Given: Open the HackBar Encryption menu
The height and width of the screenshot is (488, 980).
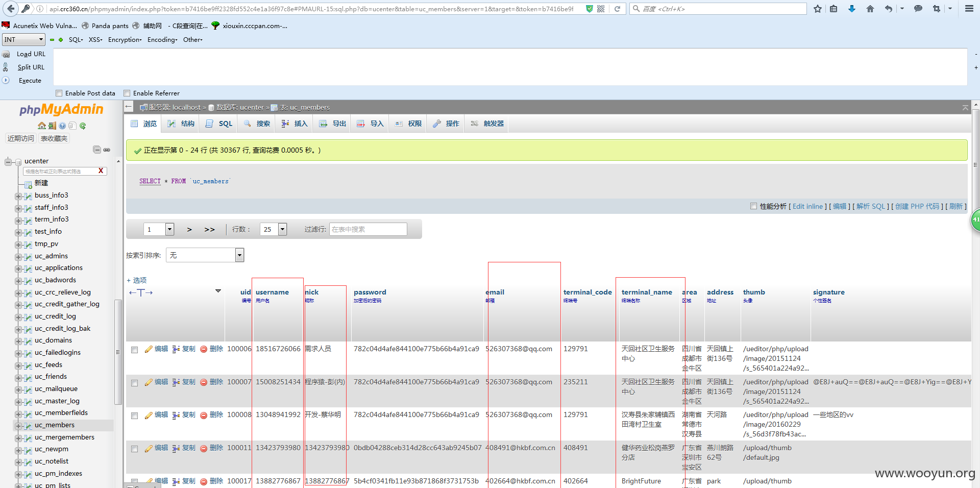Looking at the screenshot, I should click(125, 39).
